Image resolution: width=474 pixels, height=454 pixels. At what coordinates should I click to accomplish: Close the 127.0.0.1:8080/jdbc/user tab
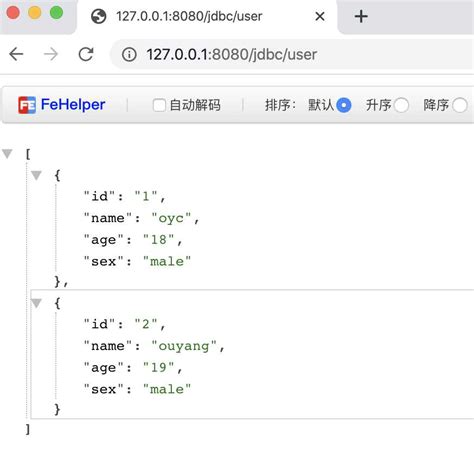pyautogui.click(x=320, y=16)
